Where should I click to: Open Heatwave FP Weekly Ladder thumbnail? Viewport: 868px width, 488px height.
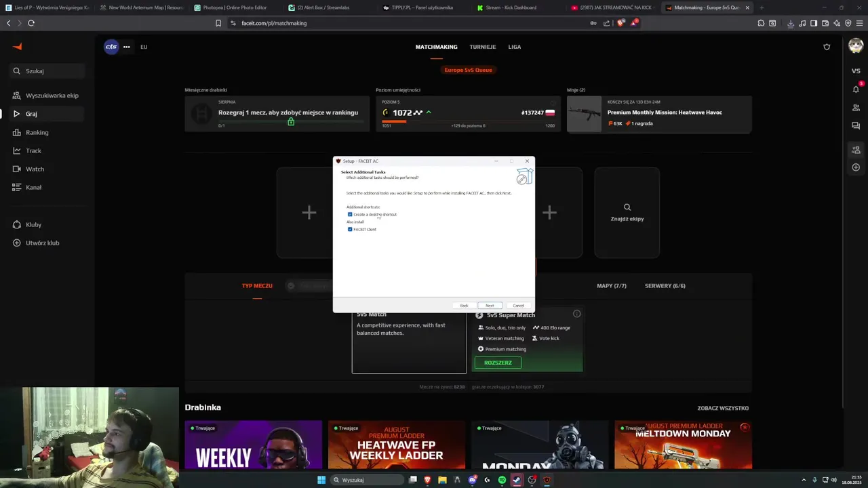397,445
